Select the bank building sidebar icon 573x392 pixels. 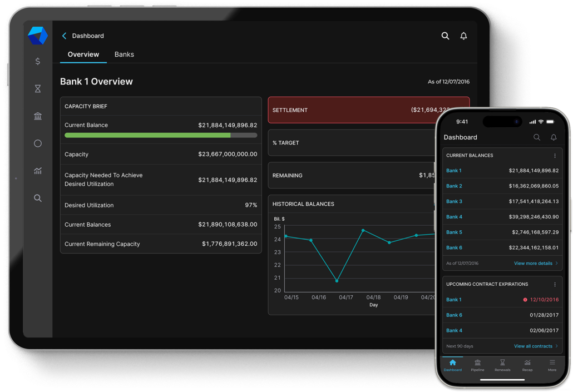point(38,116)
